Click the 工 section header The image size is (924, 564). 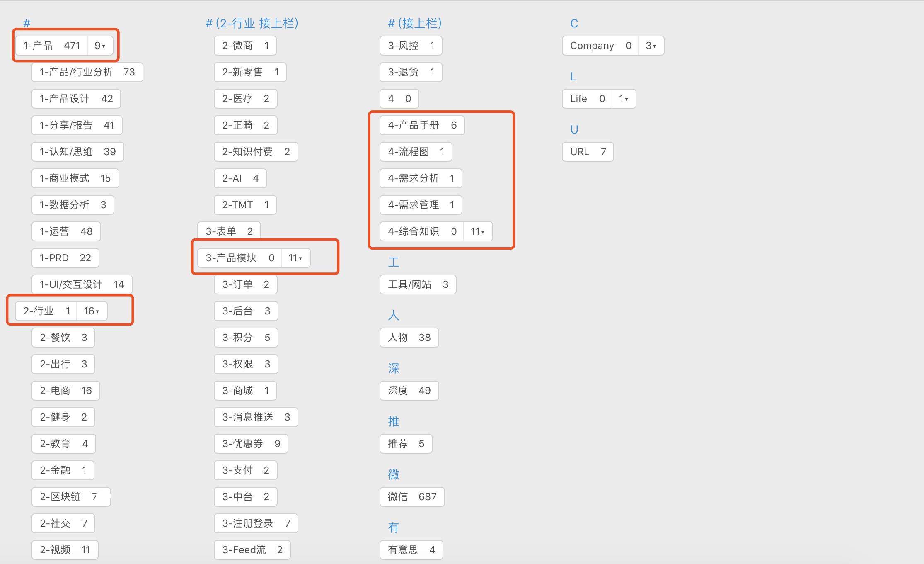(393, 263)
